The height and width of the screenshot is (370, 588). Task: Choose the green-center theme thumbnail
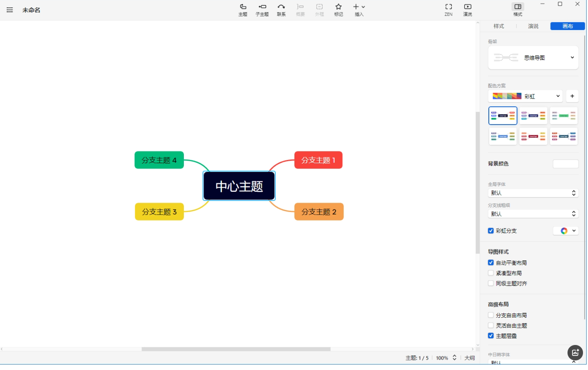[564, 115]
